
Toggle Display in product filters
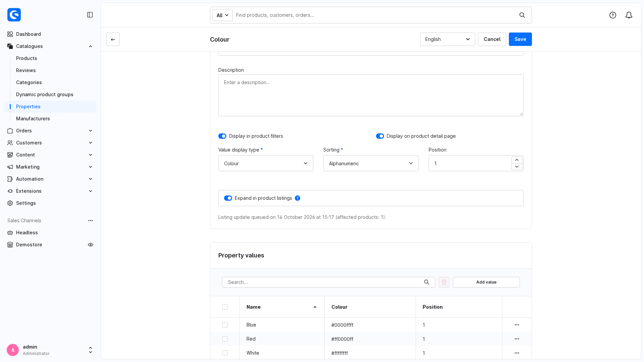coord(222,136)
